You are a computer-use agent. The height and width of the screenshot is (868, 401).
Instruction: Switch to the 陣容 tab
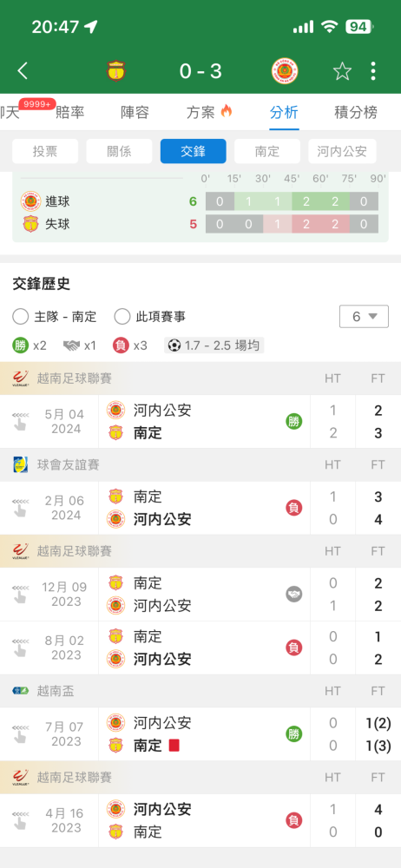tap(135, 112)
